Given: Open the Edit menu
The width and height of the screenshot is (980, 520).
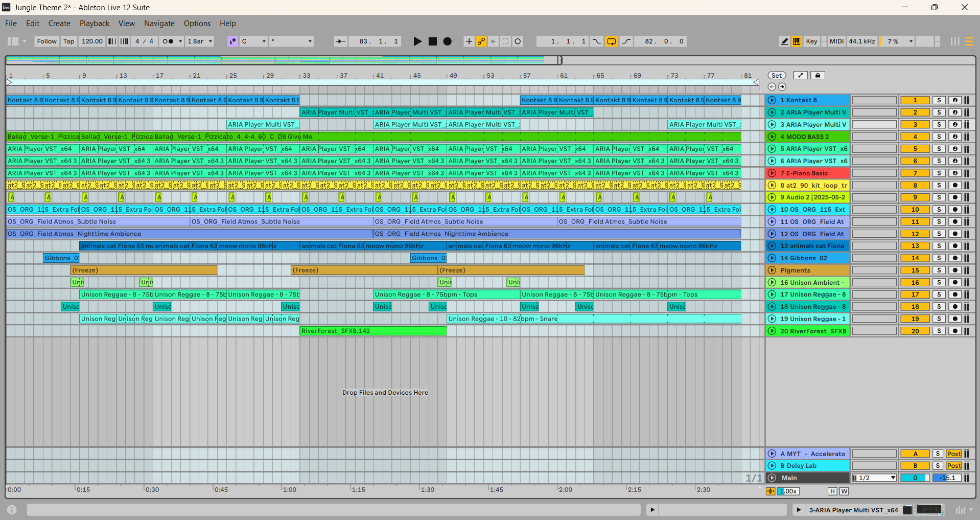Looking at the screenshot, I should pos(33,24).
